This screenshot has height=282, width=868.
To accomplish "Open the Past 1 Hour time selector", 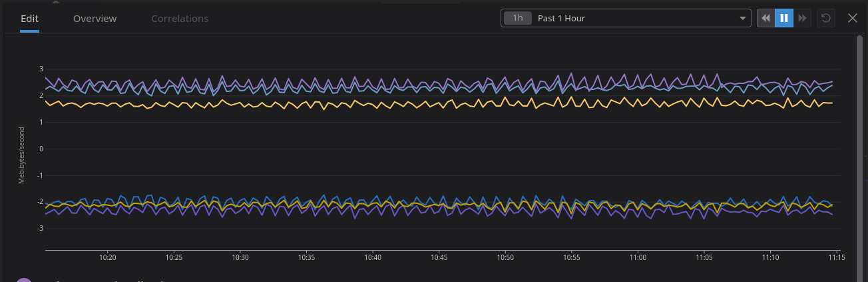I will (x=626, y=18).
